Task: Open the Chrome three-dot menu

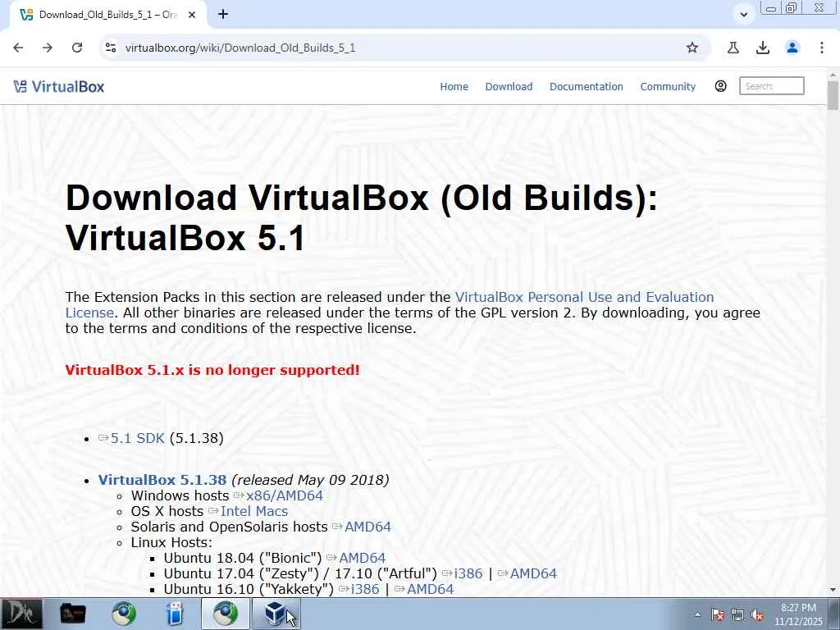Action: (x=822, y=48)
